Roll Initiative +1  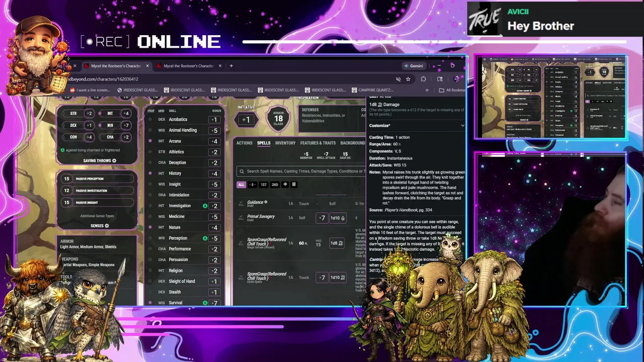[246, 120]
